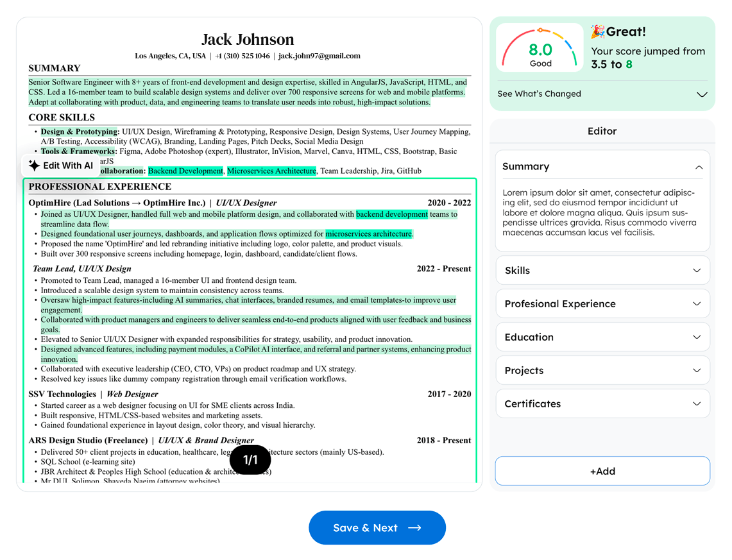The image size is (732, 560).
Task: Click the 8.0 score gauge
Action: tap(540, 48)
